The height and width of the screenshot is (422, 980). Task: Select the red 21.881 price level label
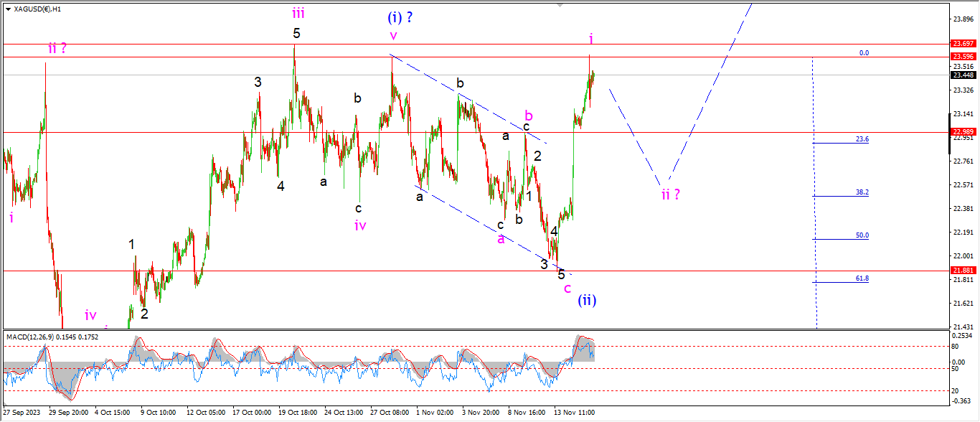click(x=962, y=271)
